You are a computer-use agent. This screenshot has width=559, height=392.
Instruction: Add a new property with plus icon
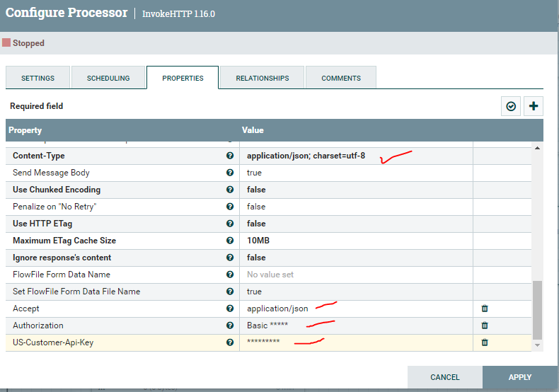coord(534,106)
